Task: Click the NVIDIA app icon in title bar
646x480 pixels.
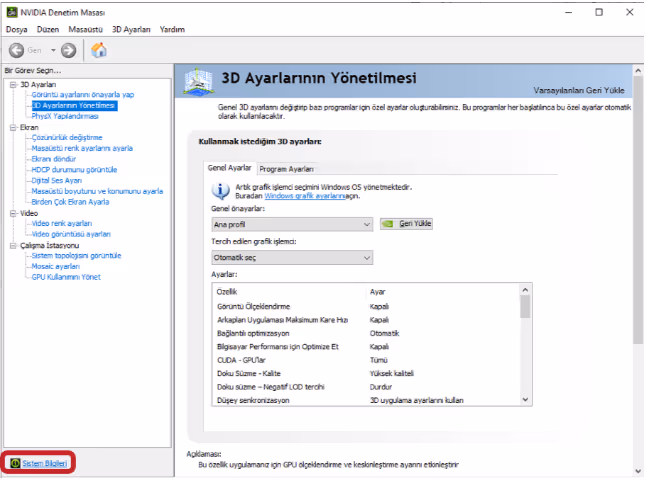Action: pyautogui.click(x=12, y=12)
